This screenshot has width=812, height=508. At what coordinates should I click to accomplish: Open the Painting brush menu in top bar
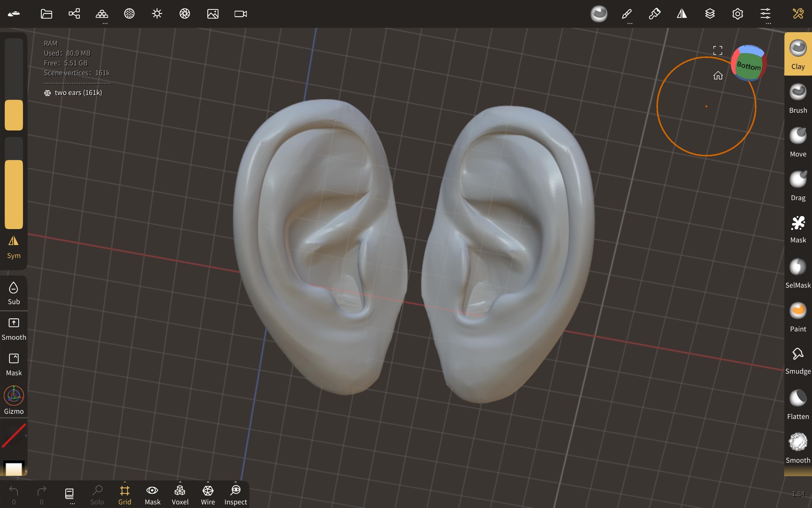(x=655, y=14)
